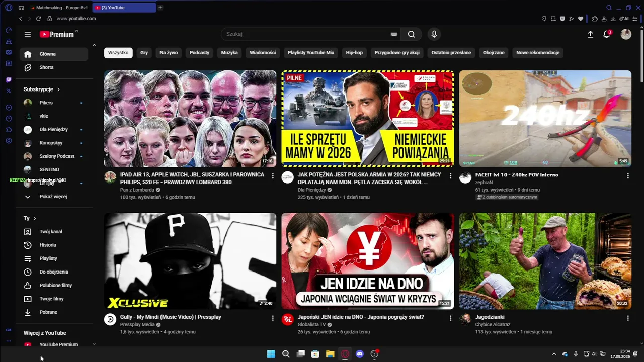Open Microsoft Store from the taskbar
This screenshot has width=644, height=362.
tap(315, 354)
